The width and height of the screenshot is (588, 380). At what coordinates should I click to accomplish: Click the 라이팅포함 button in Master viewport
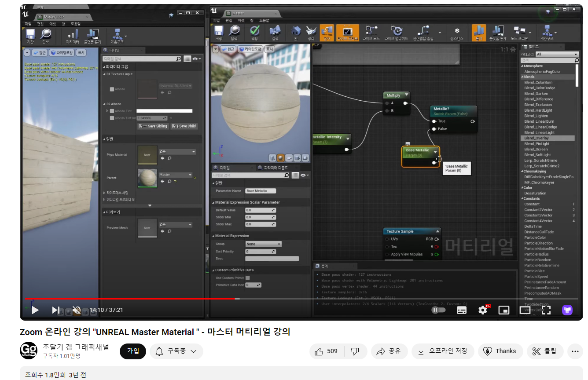(x=250, y=49)
